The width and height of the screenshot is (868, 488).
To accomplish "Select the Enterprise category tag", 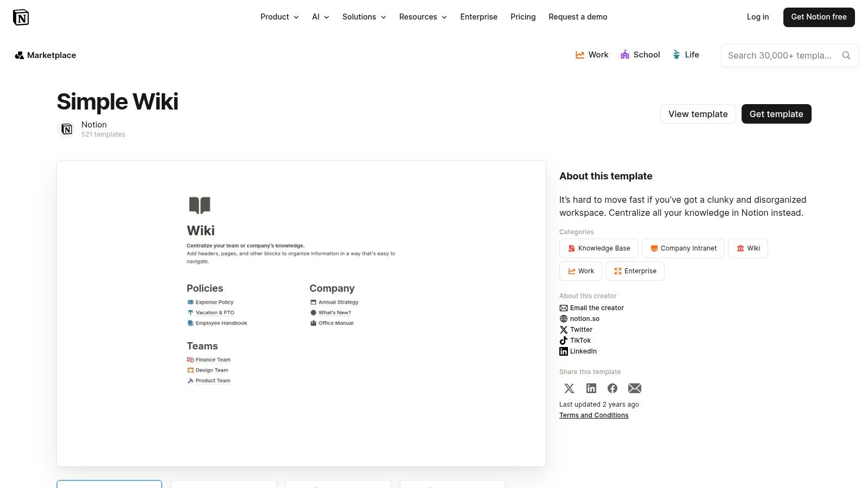I will [635, 271].
